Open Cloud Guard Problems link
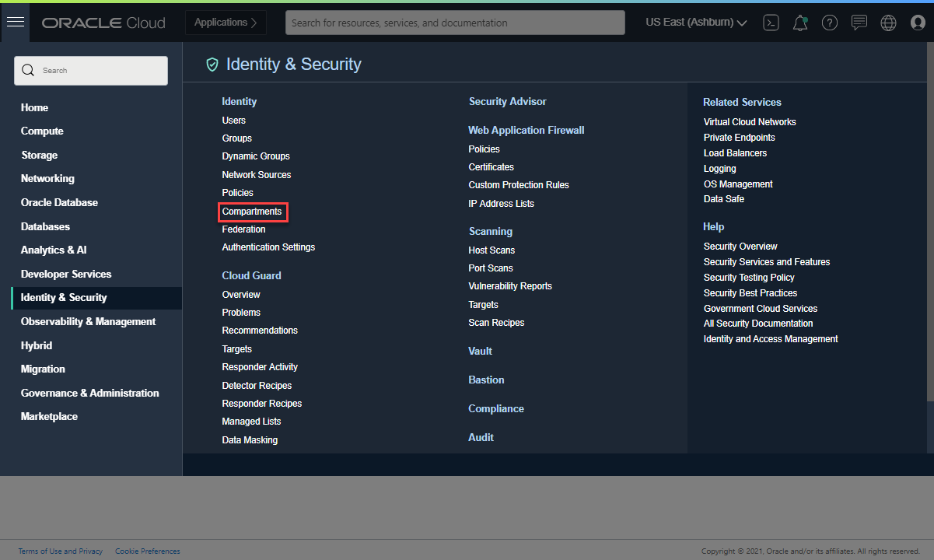The width and height of the screenshot is (934, 560). pyautogui.click(x=241, y=313)
